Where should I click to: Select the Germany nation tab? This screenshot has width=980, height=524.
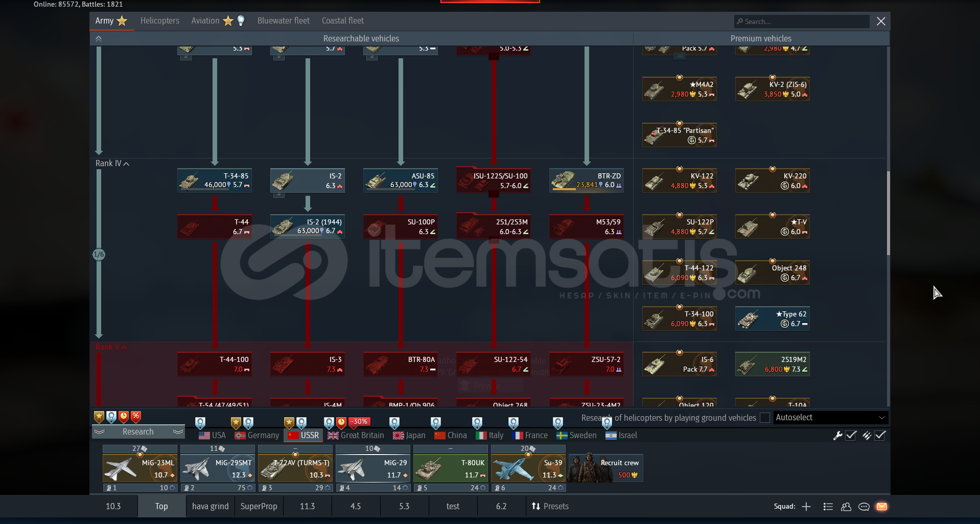(x=257, y=436)
